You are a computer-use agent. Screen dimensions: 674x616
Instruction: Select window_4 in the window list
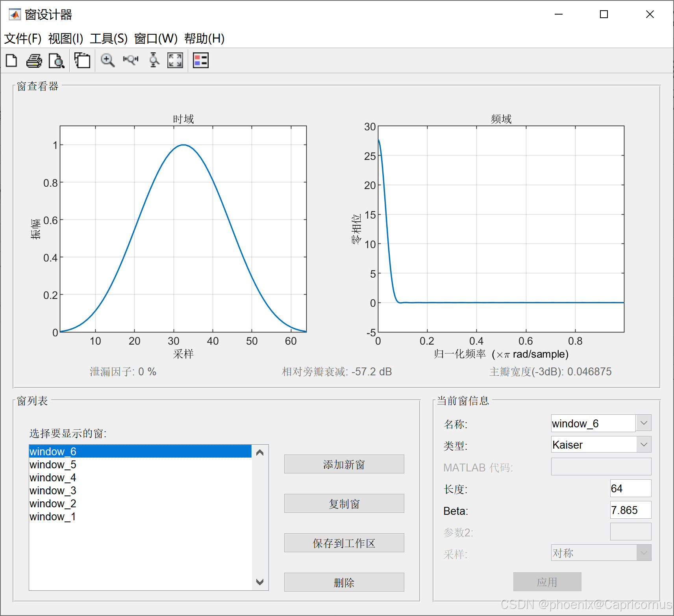pos(140,477)
